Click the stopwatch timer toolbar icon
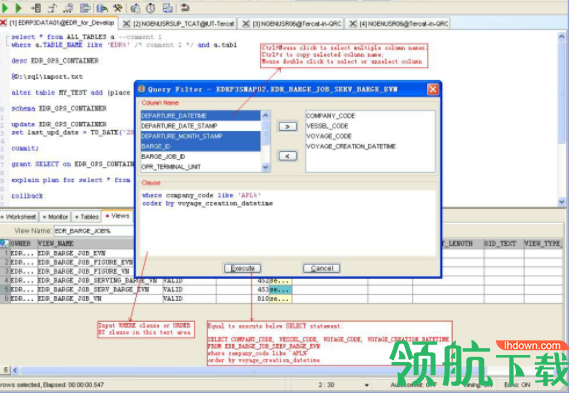Viewport: 569px width, 393px height. (x=151, y=8)
